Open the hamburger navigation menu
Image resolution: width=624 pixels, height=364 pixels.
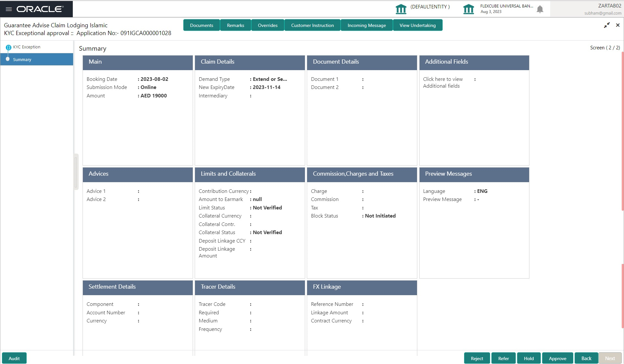(x=9, y=9)
